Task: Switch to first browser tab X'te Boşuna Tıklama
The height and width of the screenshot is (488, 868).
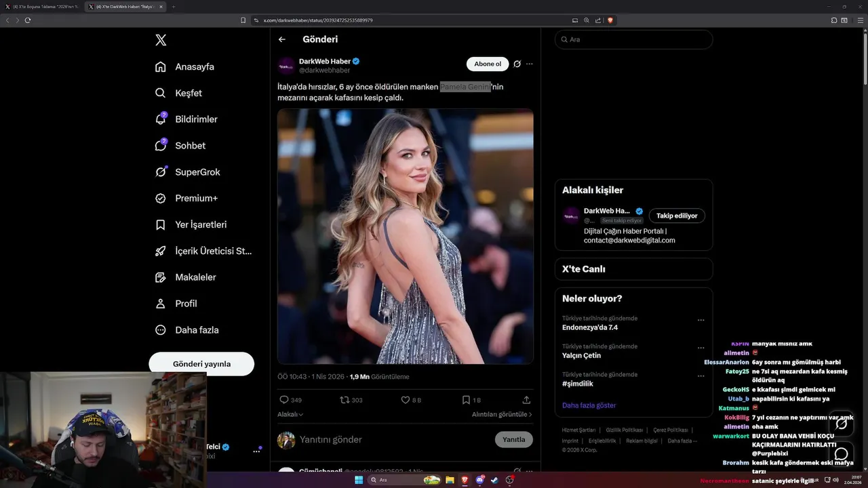Action: pyautogui.click(x=41, y=7)
